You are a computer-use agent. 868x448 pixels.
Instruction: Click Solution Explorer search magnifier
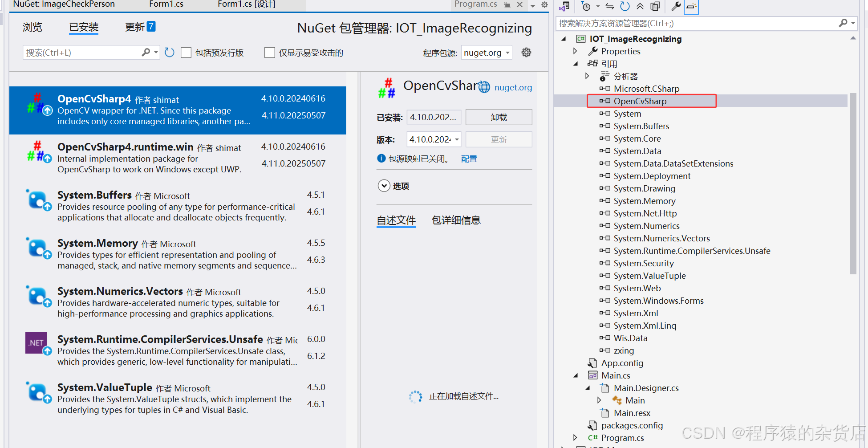(x=843, y=23)
